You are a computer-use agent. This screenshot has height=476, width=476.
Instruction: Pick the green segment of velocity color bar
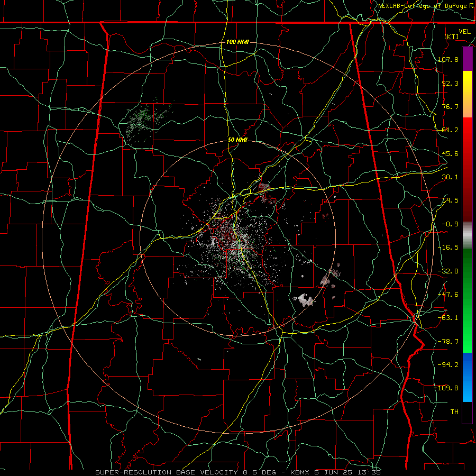467,300
